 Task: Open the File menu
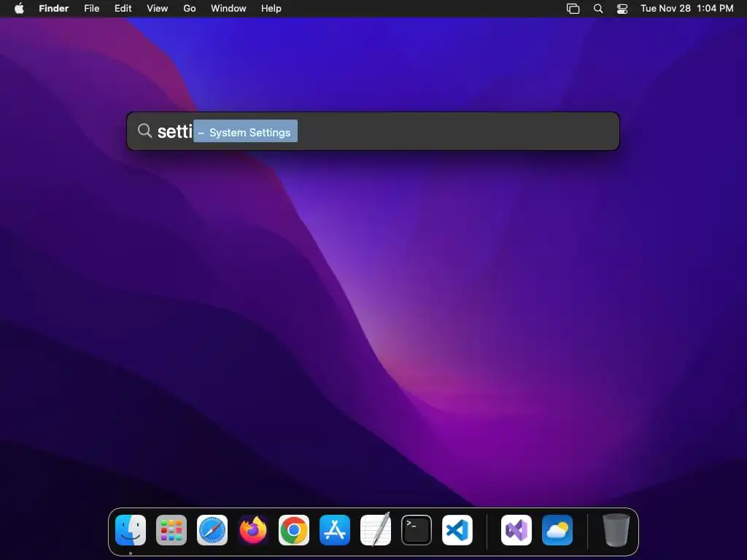point(91,9)
